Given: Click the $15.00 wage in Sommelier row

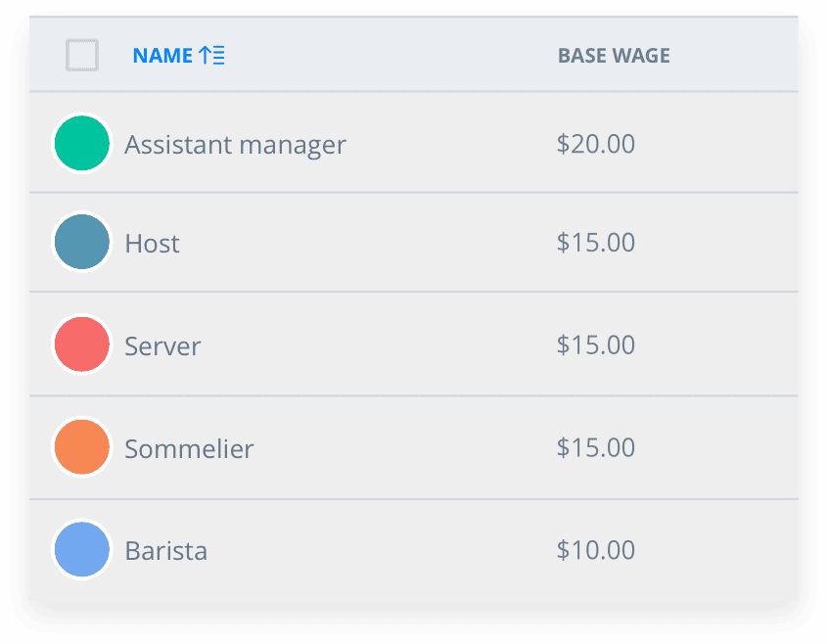Looking at the screenshot, I should 596,447.
